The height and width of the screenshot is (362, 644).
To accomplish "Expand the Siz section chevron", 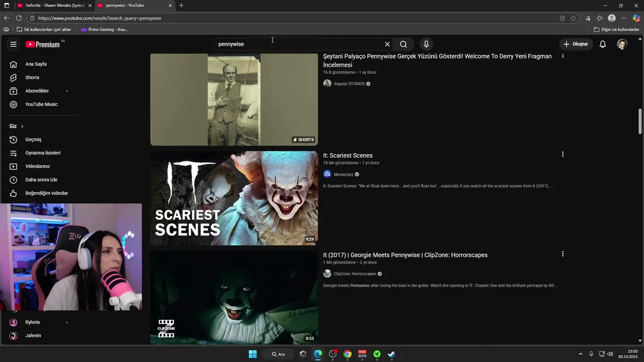I will coord(22,126).
